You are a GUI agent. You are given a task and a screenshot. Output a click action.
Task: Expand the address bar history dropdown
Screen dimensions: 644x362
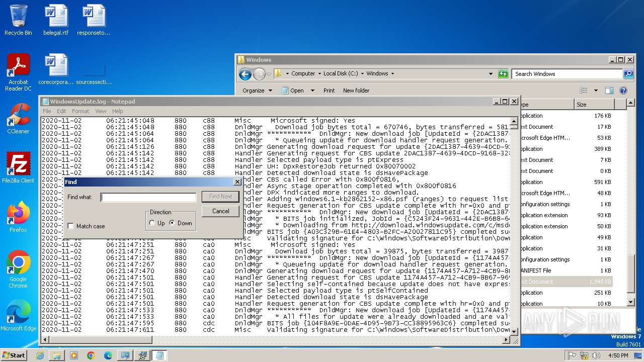(x=491, y=73)
